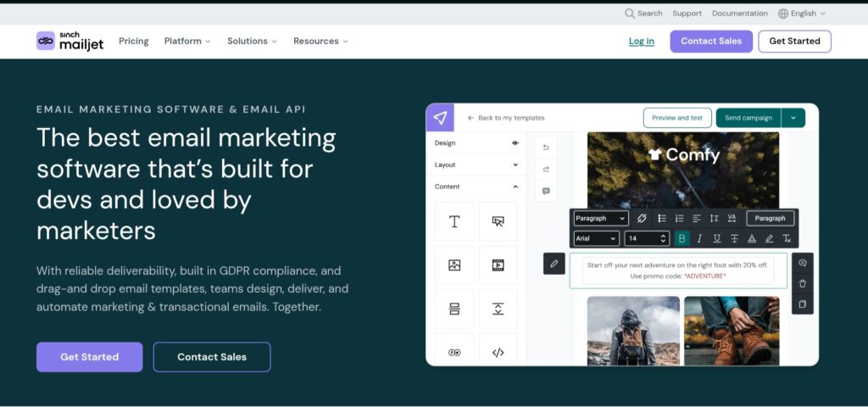
Task: Open the Pricing page from the navbar
Action: [x=133, y=41]
